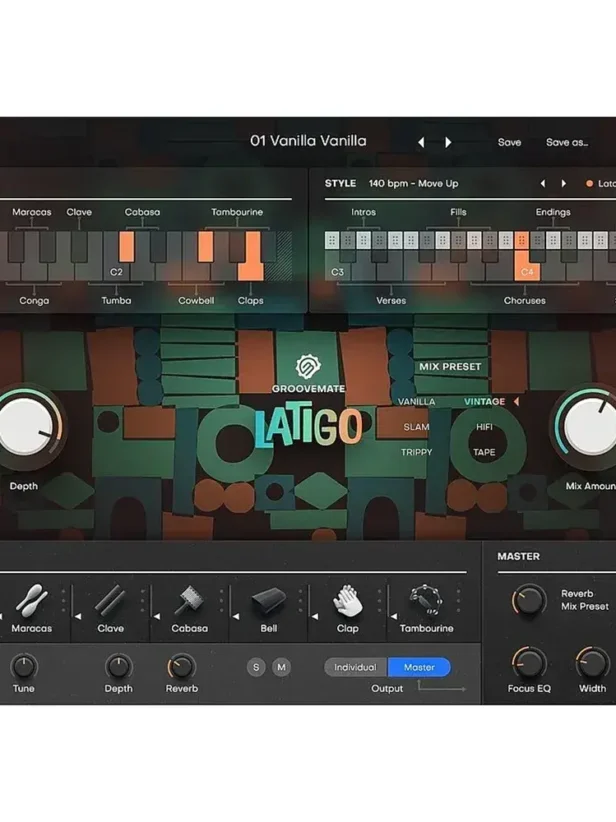The height and width of the screenshot is (822, 616).
Task: Click the big Mix Amount knob
Action: (590, 425)
